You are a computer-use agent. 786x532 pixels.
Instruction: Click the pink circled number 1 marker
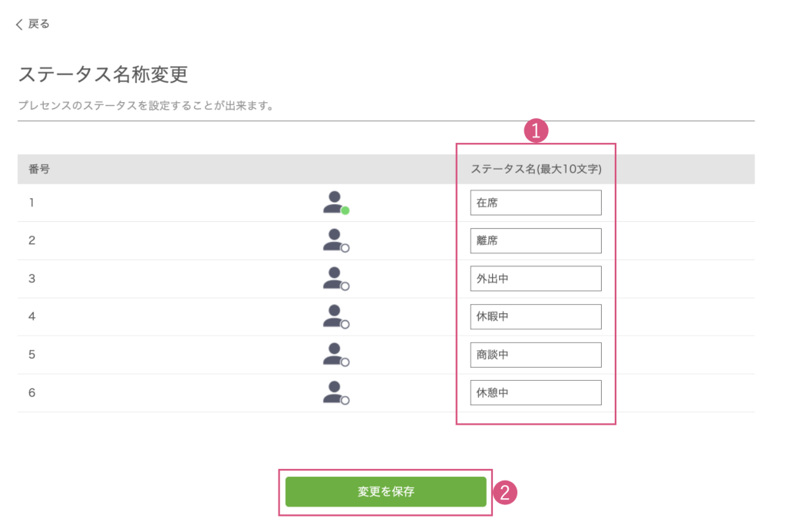tap(535, 131)
